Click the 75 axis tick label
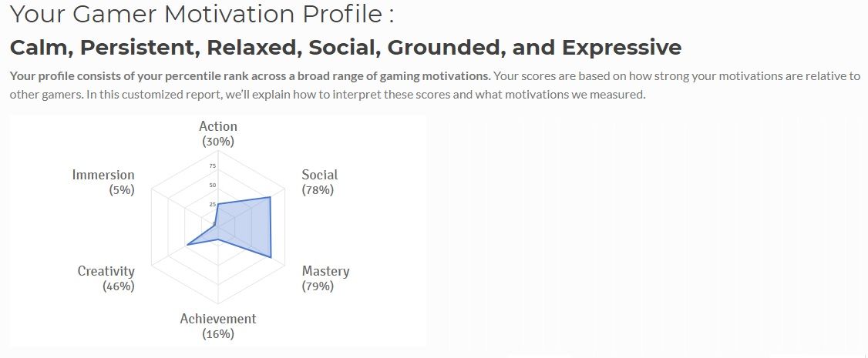Image resolution: width=868 pixels, height=358 pixels. pyautogui.click(x=213, y=166)
